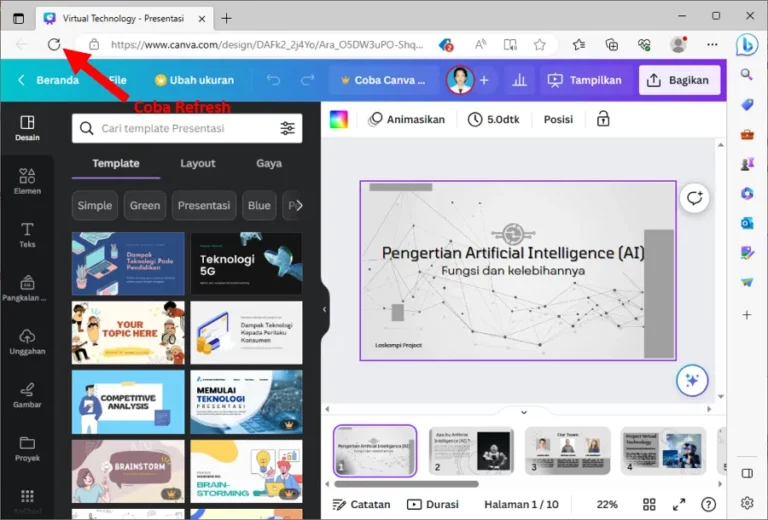
Task: Click the Coba Canva Pro button
Action: 383,80
